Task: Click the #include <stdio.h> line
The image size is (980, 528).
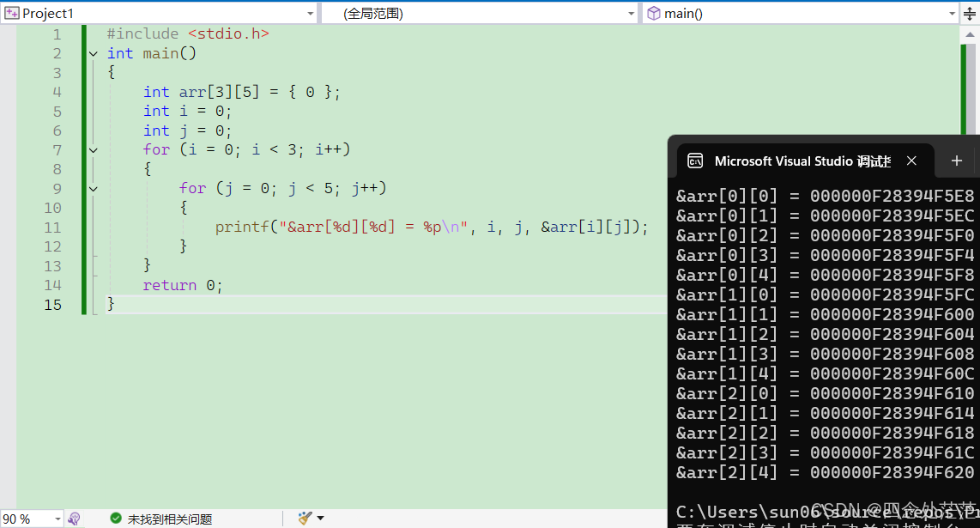Action: click(x=188, y=33)
